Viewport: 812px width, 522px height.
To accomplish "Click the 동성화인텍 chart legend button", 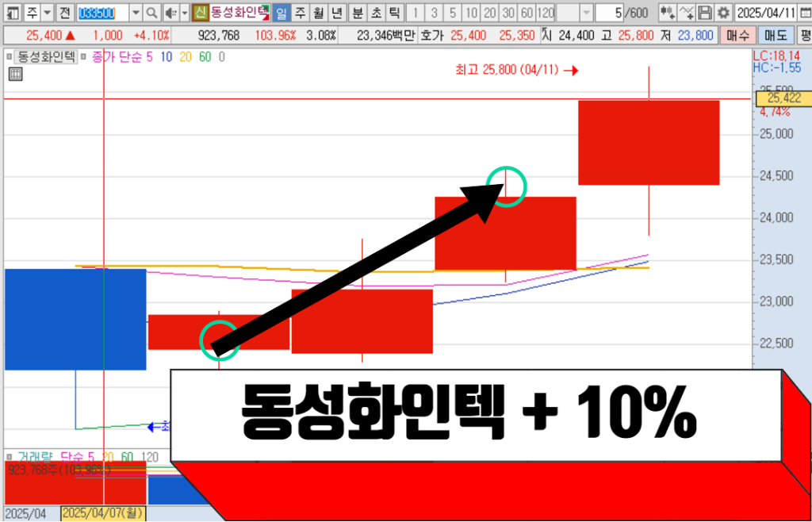I will (45, 56).
